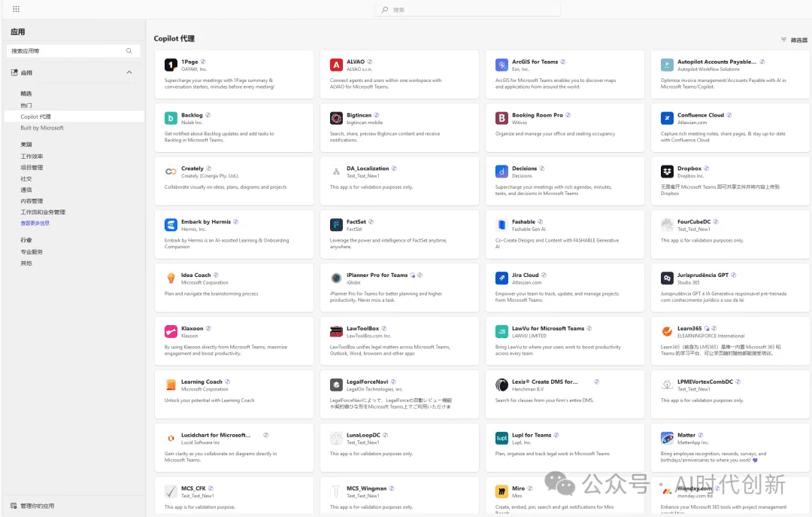This screenshot has width=812, height=517.
Task: Click the Miro yellow icon
Action: coord(501,491)
